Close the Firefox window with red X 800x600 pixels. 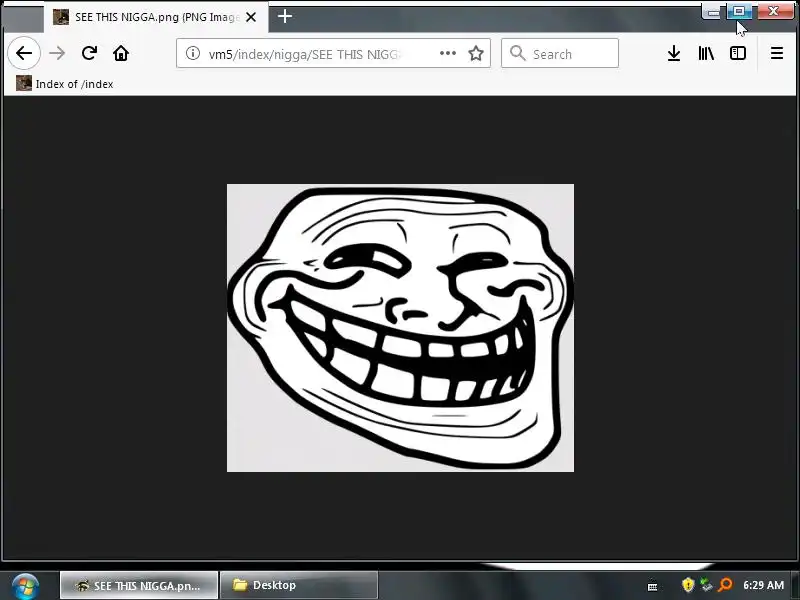click(x=773, y=11)
